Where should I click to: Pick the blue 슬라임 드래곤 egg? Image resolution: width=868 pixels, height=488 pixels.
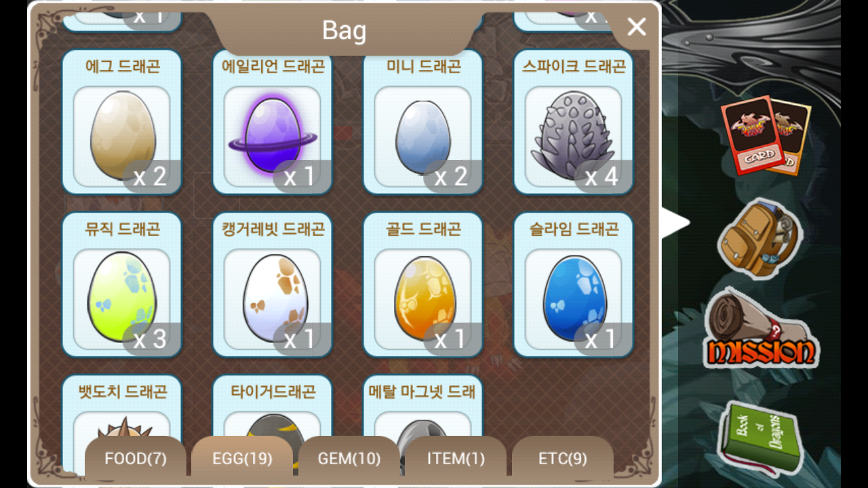click(574, 285)
